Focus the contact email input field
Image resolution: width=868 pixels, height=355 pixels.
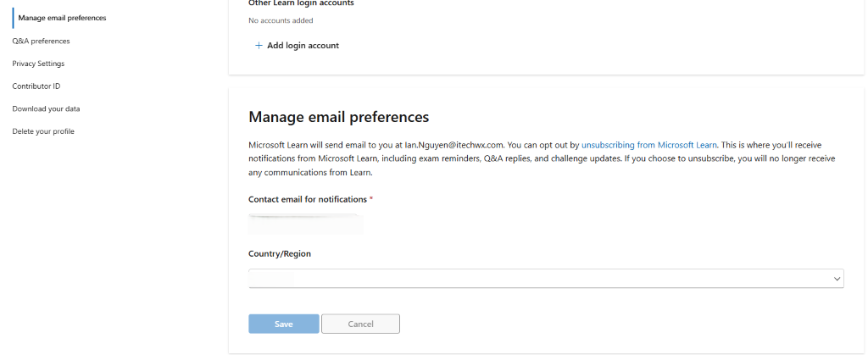(x=305, y=224)
